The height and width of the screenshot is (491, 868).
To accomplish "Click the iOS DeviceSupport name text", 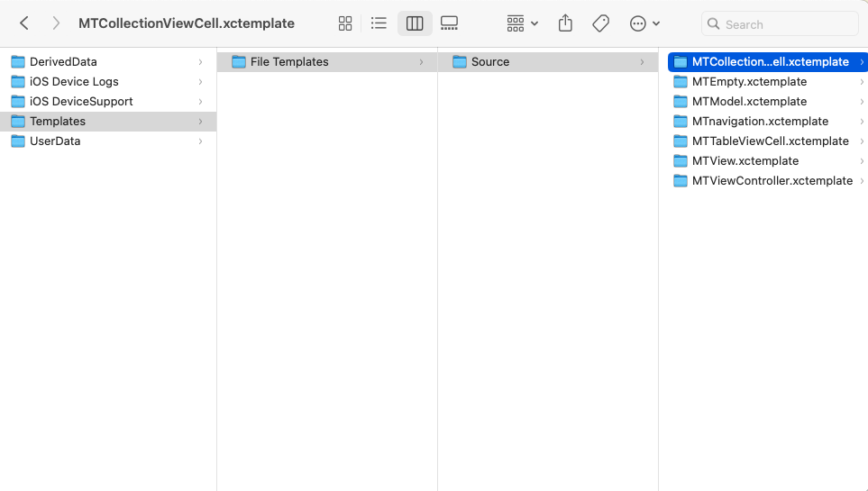I will 81,101.
